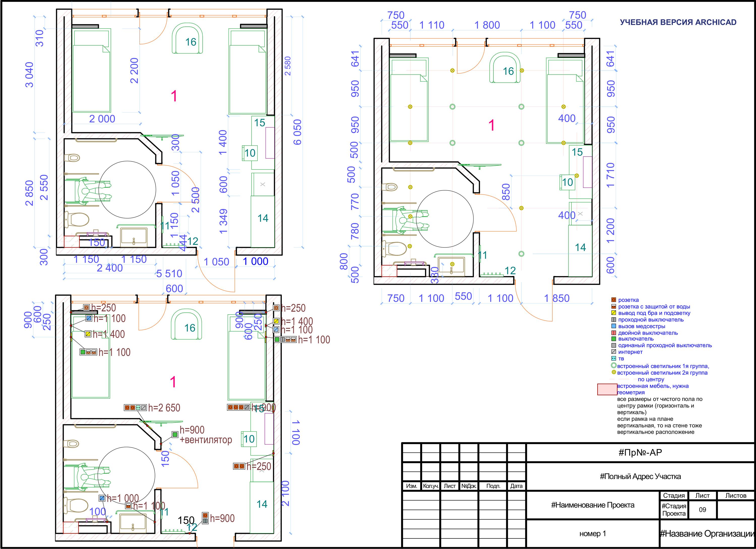The height and width of the screenshot is (549, 756).
Task: Click the yellow светильник 2я группа legend icon
Action: tap(614, 372)
